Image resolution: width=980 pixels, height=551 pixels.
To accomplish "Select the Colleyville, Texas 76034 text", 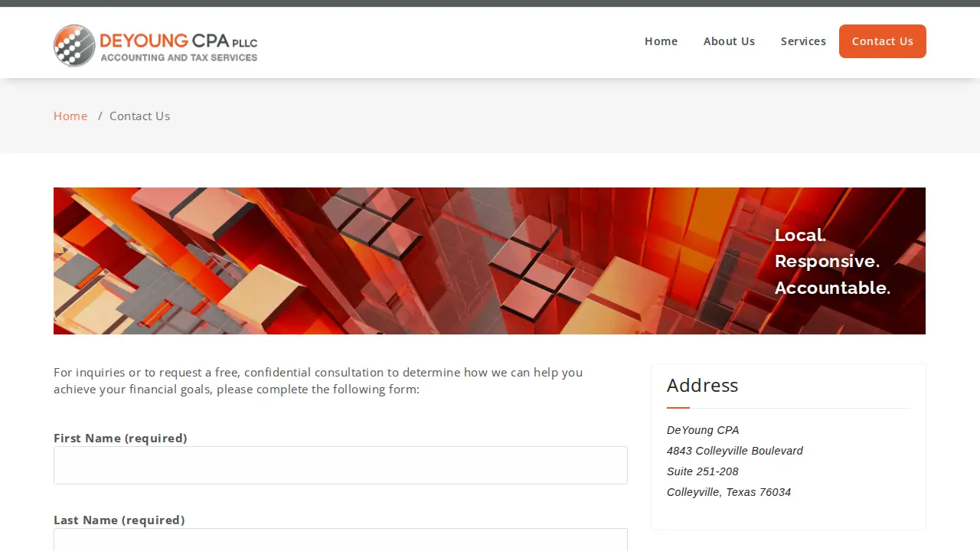I will click(x=729, y=492).
